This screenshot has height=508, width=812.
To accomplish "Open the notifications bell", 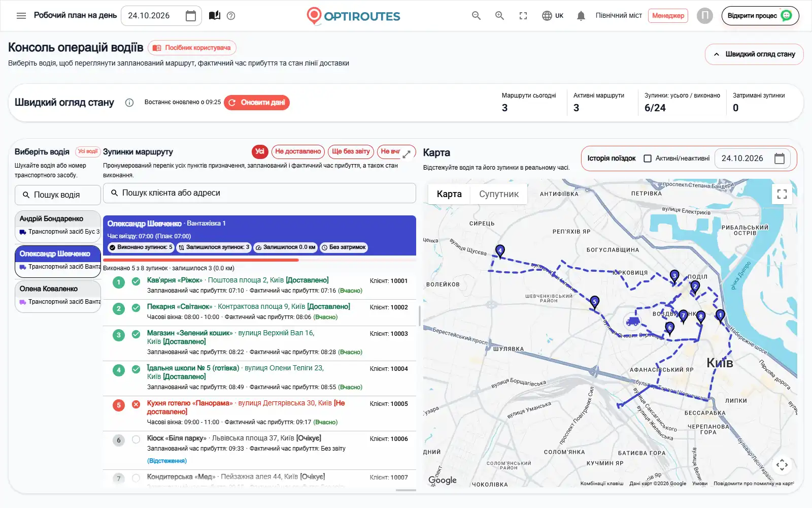I will [x=581, y=16].
